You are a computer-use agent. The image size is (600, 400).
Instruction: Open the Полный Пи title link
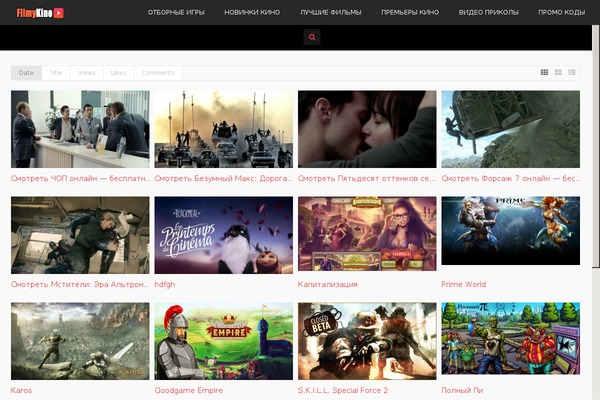462,390
